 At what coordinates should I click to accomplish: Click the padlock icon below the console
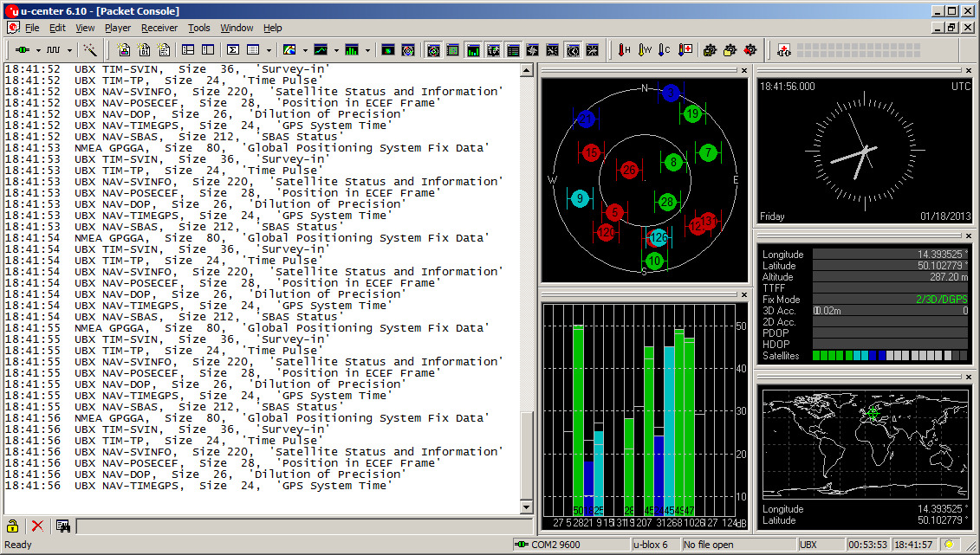[12, 526]
